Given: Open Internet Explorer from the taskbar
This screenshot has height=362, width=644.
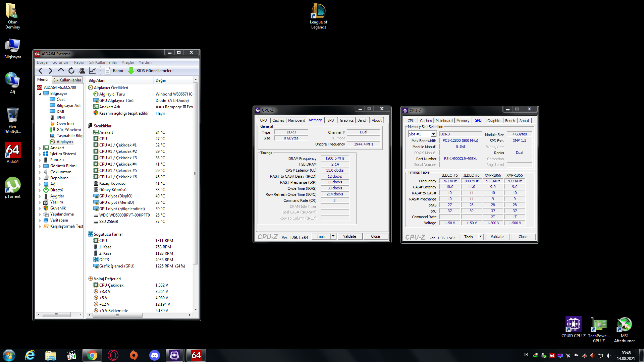Looking at the screenshot, I should pyautogui.click(x=30, y=355).
